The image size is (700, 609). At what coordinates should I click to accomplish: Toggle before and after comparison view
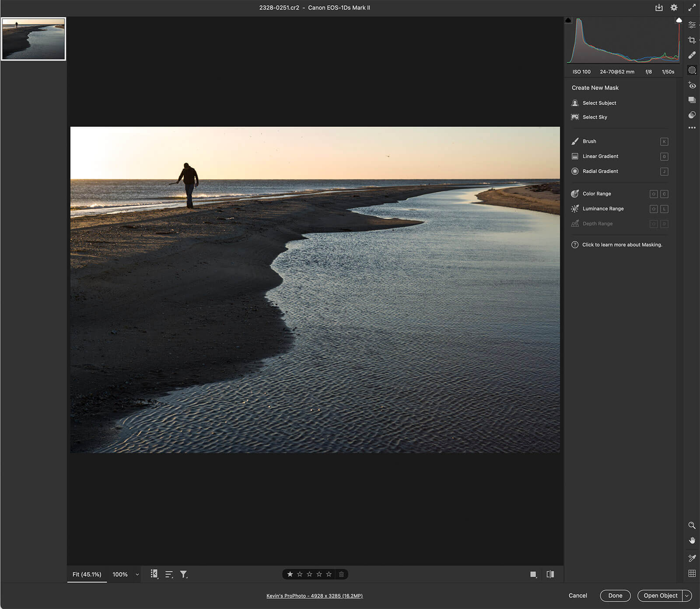coord(550,574)
